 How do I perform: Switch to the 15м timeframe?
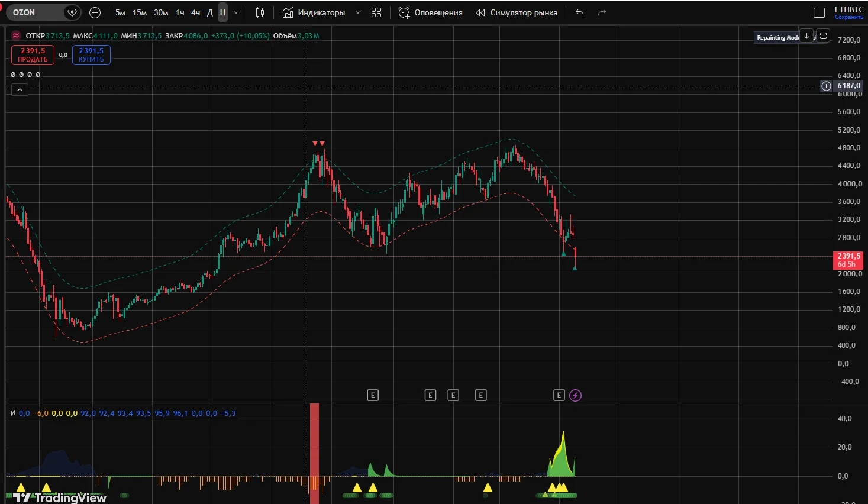coord(140,12)
